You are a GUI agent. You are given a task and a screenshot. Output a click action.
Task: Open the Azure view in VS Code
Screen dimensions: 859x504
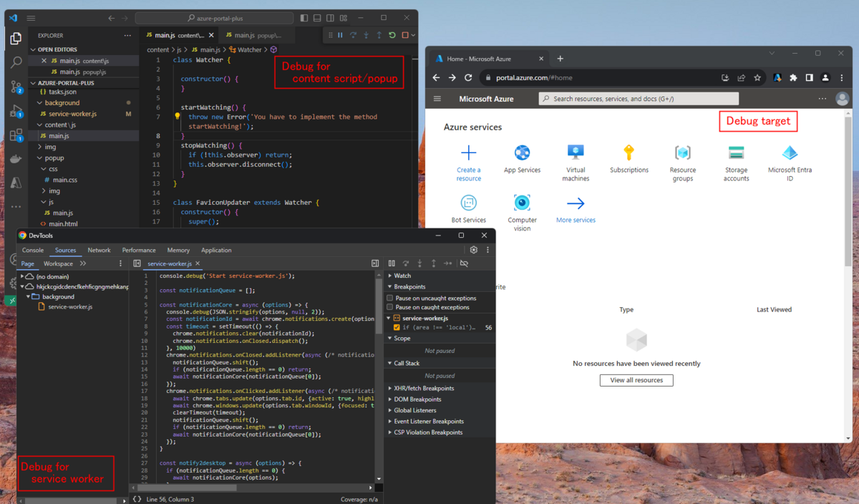pos(16,183)
